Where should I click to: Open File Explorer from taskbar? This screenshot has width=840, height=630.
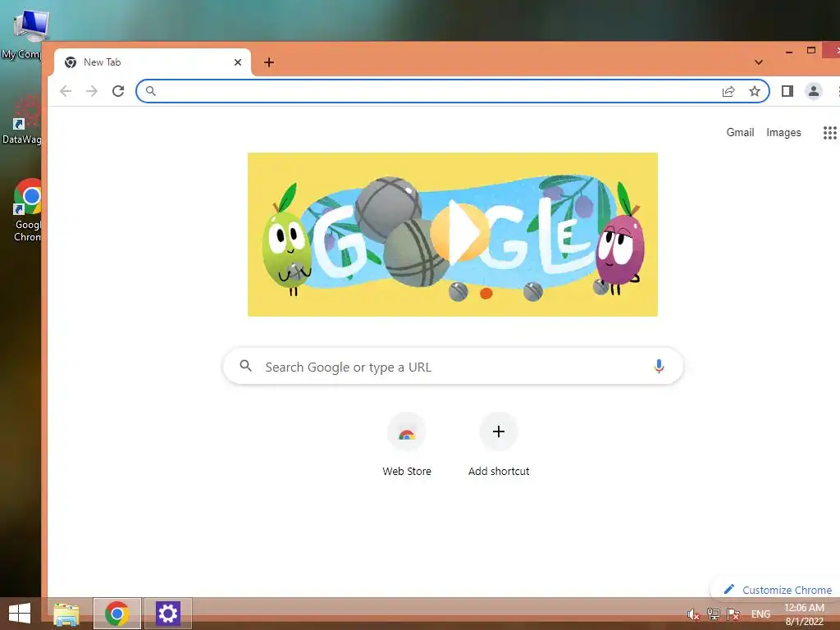tap(66, 614)
